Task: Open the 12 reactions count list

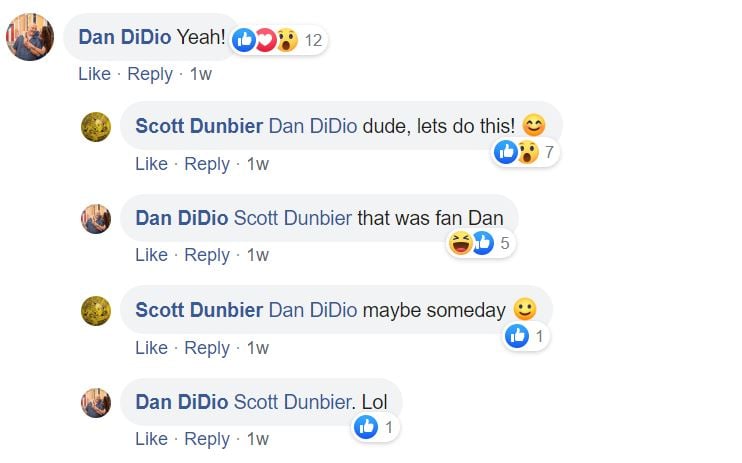Action: [x=313, y=40]
